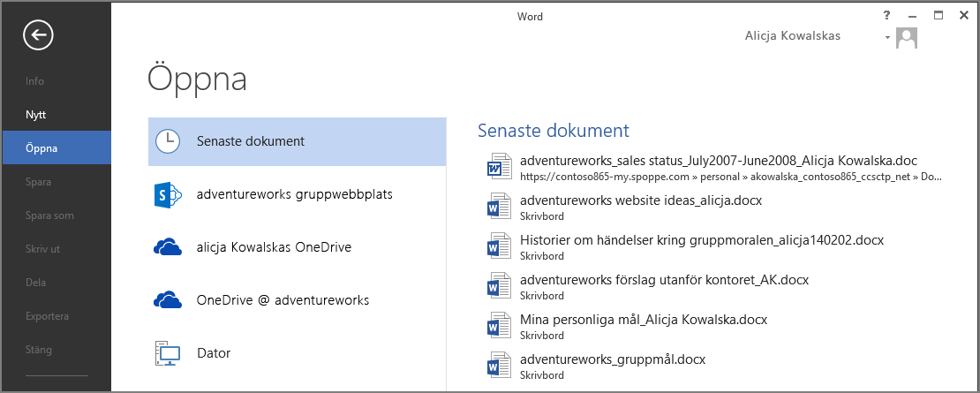Expand the account dropdown arrow by Alicja Kowalskas
This screenshot has width=980, height=393.
[x=887, y=37]
